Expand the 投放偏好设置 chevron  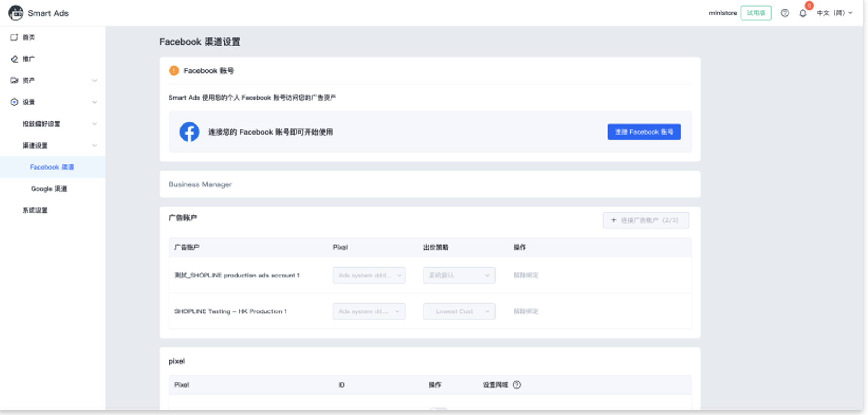(x=94, y=124)
